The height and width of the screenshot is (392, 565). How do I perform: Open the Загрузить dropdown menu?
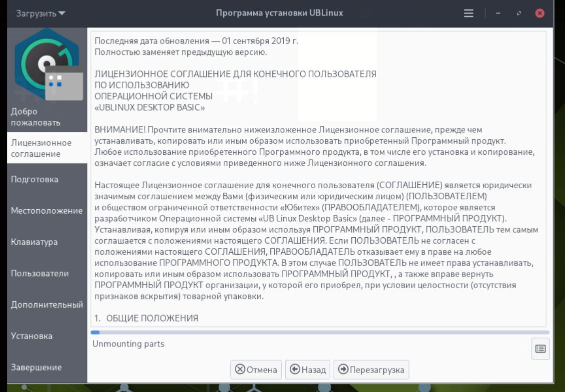[x=40, y=13]
